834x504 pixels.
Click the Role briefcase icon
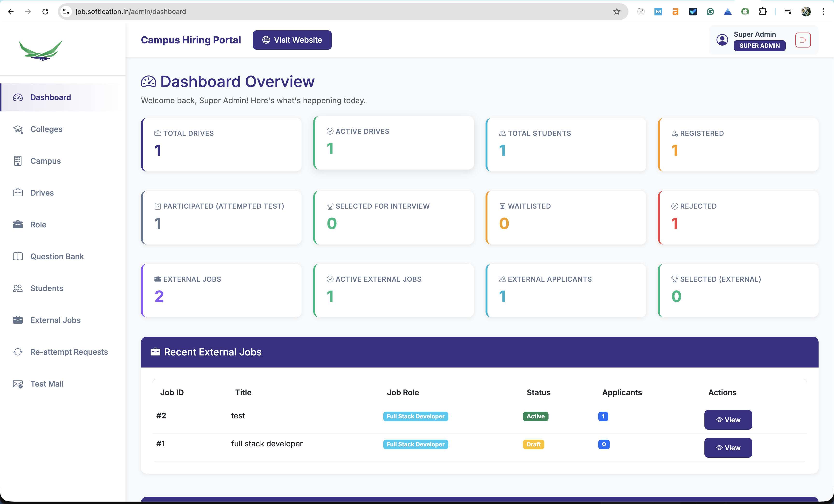coord(18,224)
